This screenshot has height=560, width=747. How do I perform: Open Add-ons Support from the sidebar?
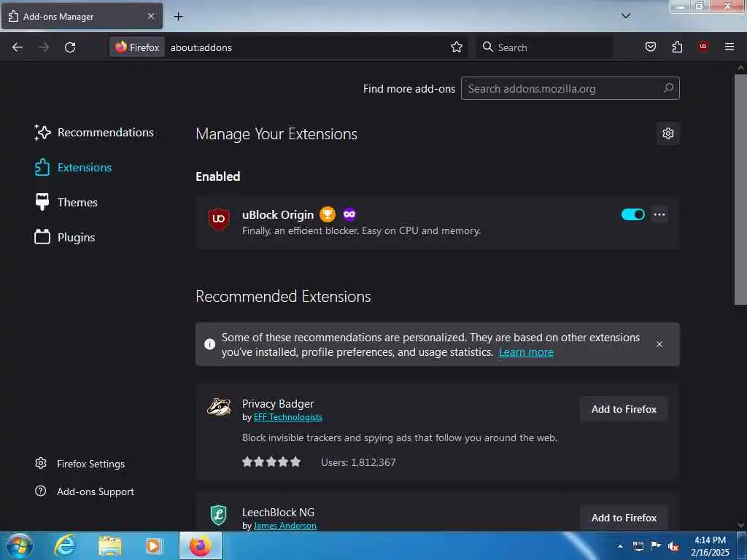[x=85, y=491]
